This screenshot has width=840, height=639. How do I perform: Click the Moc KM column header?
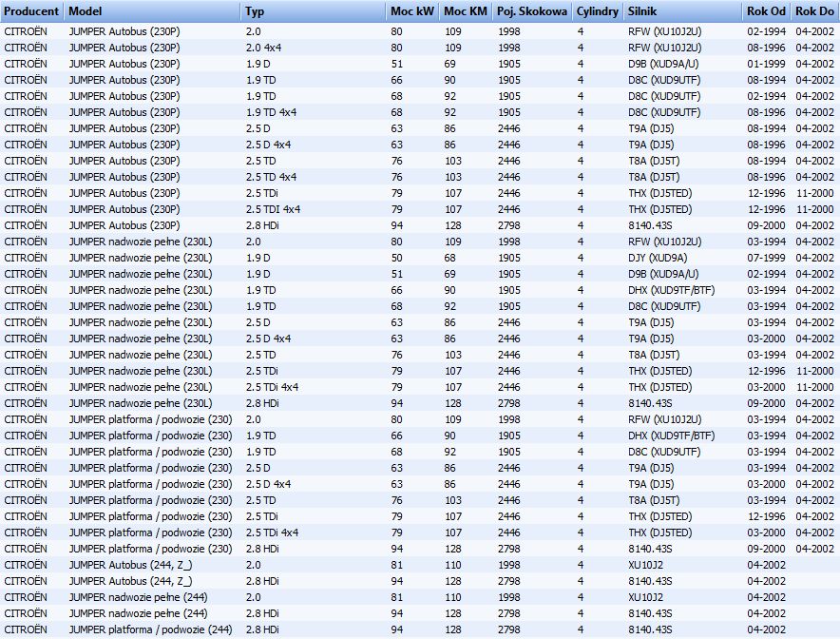click(466, 11)
